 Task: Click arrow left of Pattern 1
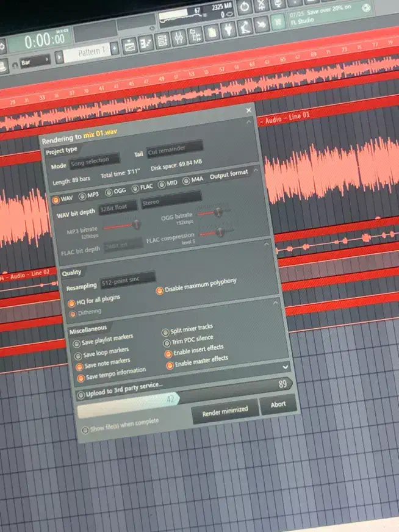tap(59, 57)
